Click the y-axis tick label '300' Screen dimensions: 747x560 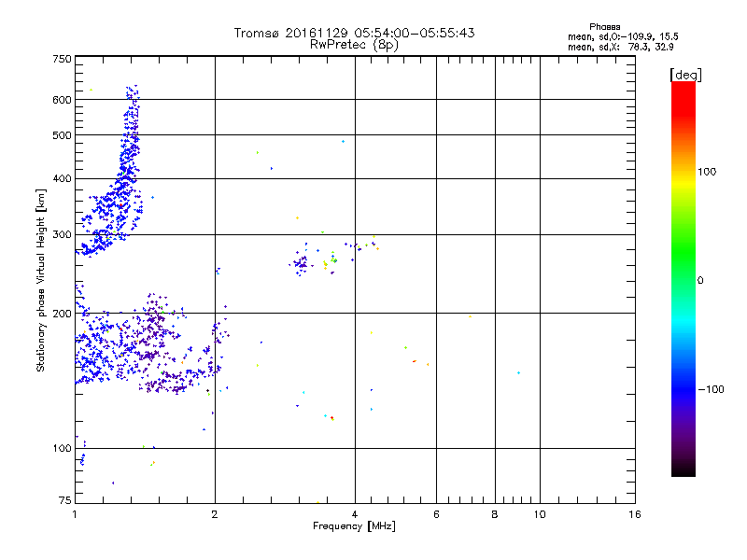click(x=62, y=235)
